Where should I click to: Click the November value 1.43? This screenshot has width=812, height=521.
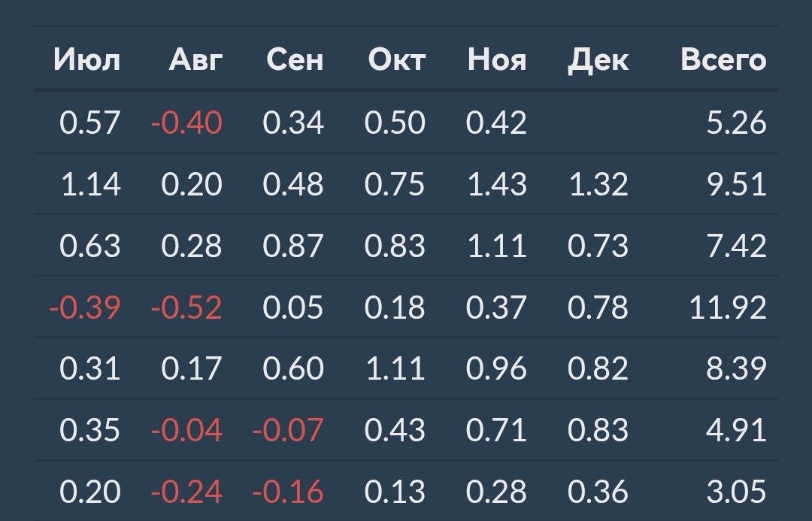click(496, 184)
